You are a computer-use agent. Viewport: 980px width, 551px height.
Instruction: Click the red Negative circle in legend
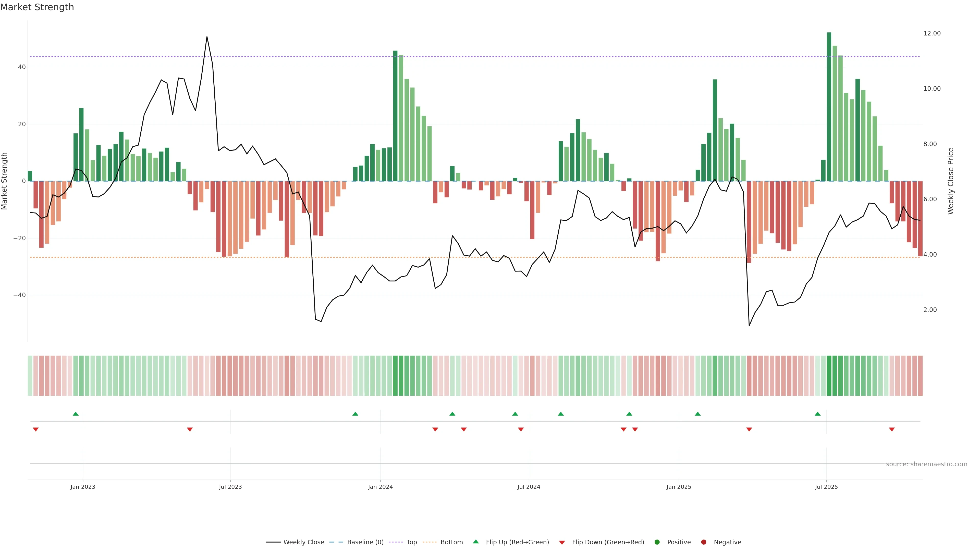pos(703,542)
